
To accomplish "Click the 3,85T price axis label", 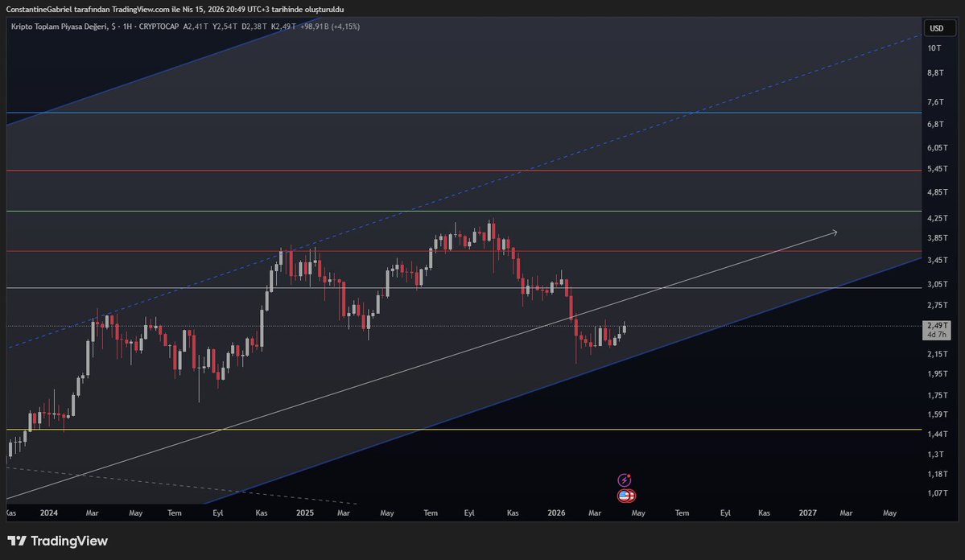I will [938, 238].
